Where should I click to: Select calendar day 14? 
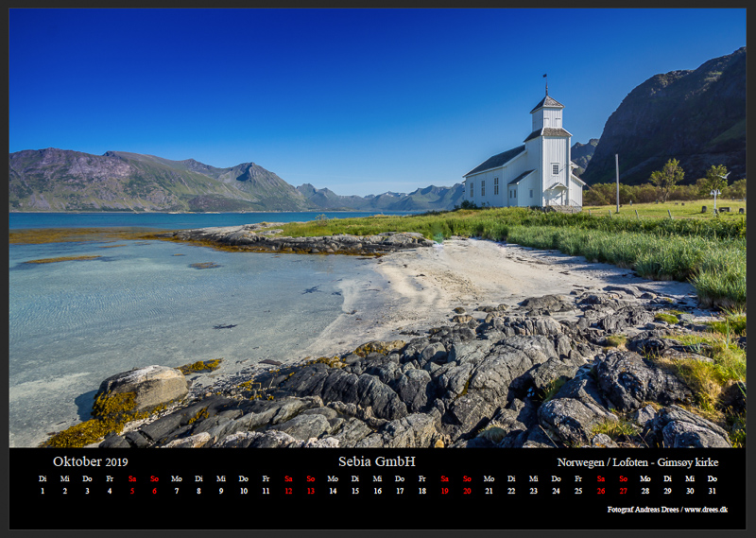click(x=333, y=491)
